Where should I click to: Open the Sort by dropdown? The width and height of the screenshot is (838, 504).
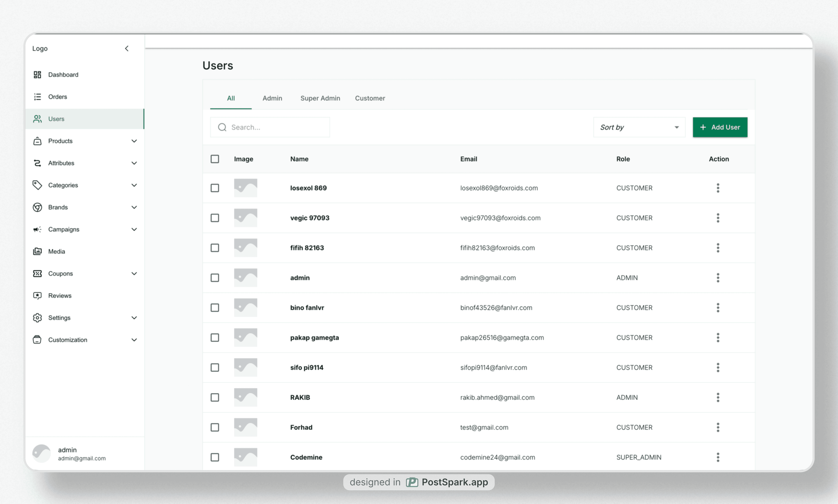click(x=639, y=127)
